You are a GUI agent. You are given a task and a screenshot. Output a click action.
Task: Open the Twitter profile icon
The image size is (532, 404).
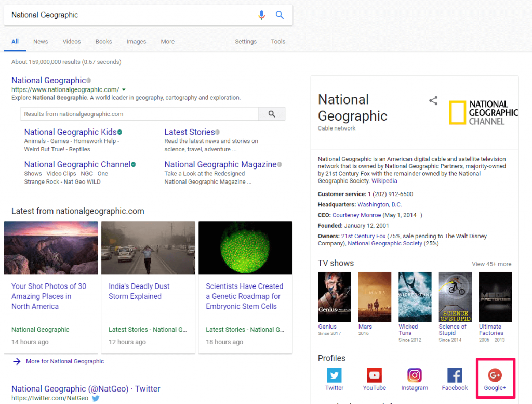334,375
